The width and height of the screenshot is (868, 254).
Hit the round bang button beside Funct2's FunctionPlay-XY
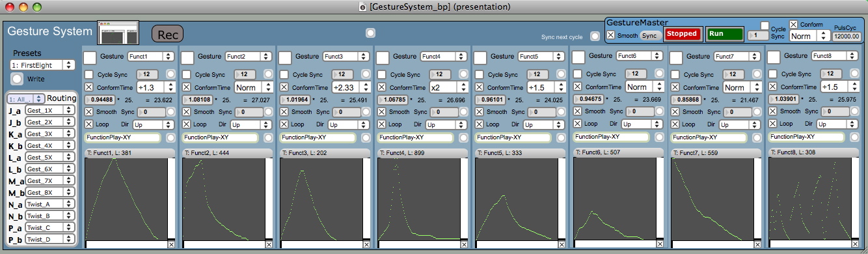269,137
